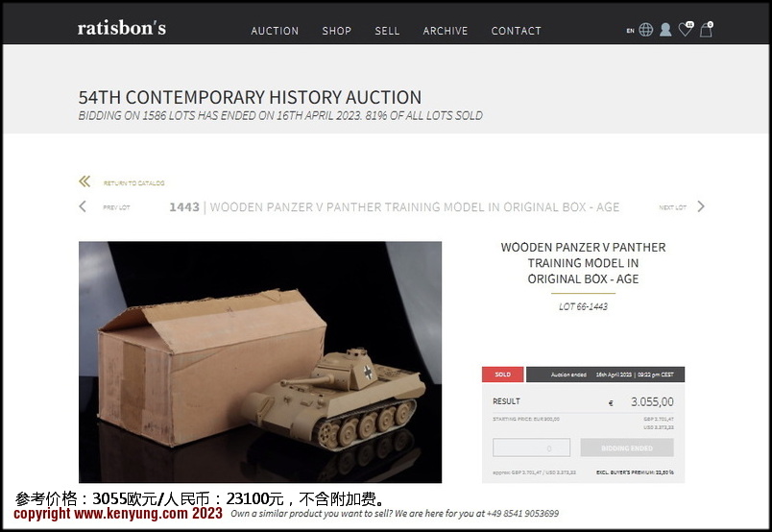Open the Shop menu
772x532 pixels.
click(337, 31)
